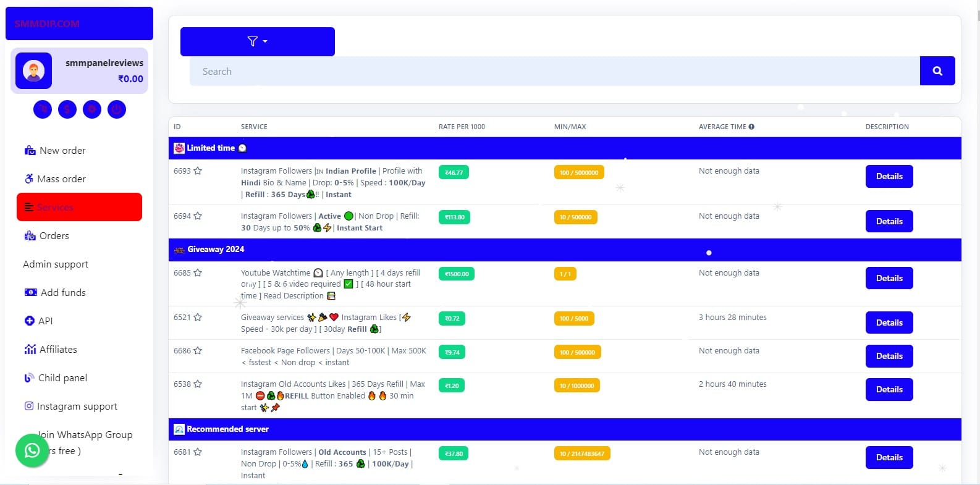Viewport: 980px width, 485px height.
Task: Open the Affiliates section
Action: [x=57, y=350]
